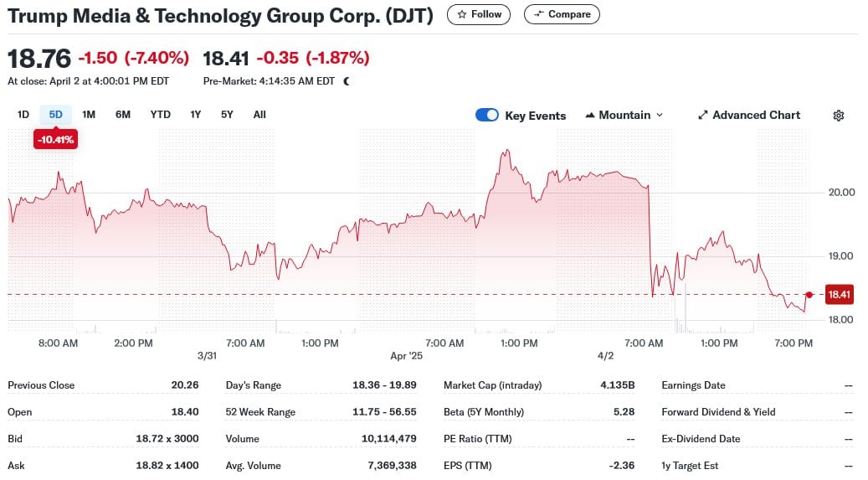The width and height of the screenshot is (868, 480).
Task: Switch to the 1M range
Action: pos(89,115)
